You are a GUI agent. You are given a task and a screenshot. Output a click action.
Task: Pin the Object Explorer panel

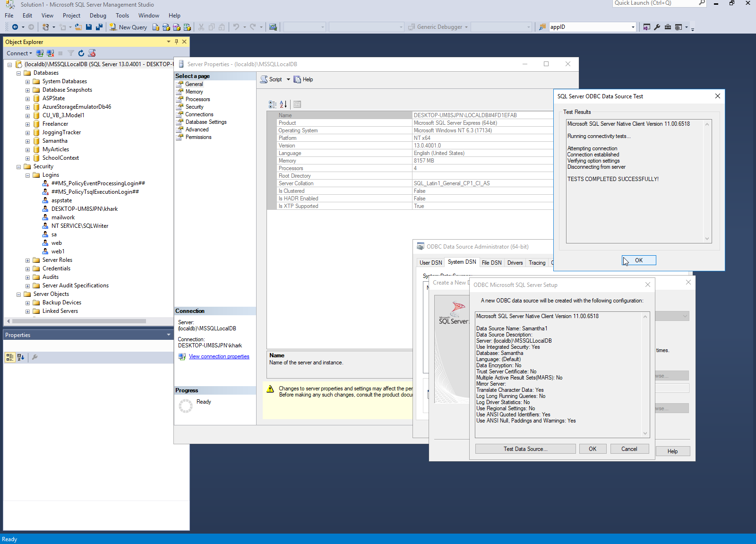point(177,42)
